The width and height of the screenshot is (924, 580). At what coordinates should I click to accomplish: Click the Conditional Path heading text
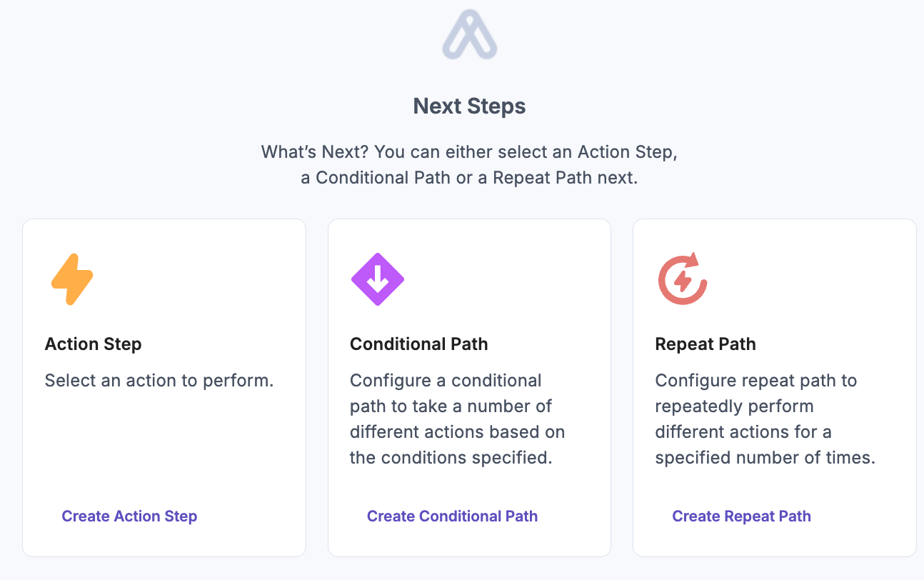418,344
